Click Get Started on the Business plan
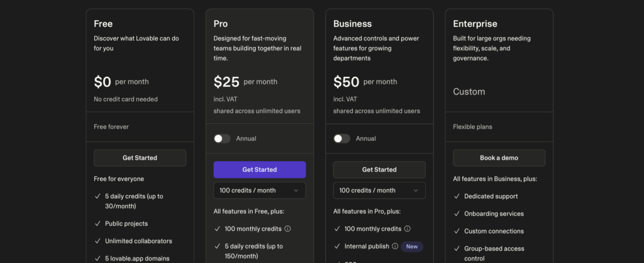Viewport: 644px width, 263px height. (379, 170)
